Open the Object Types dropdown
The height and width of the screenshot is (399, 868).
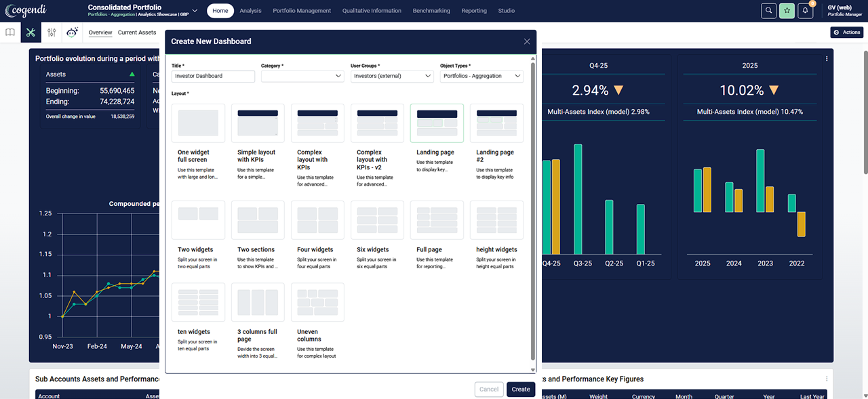click(x=481, y=77)
